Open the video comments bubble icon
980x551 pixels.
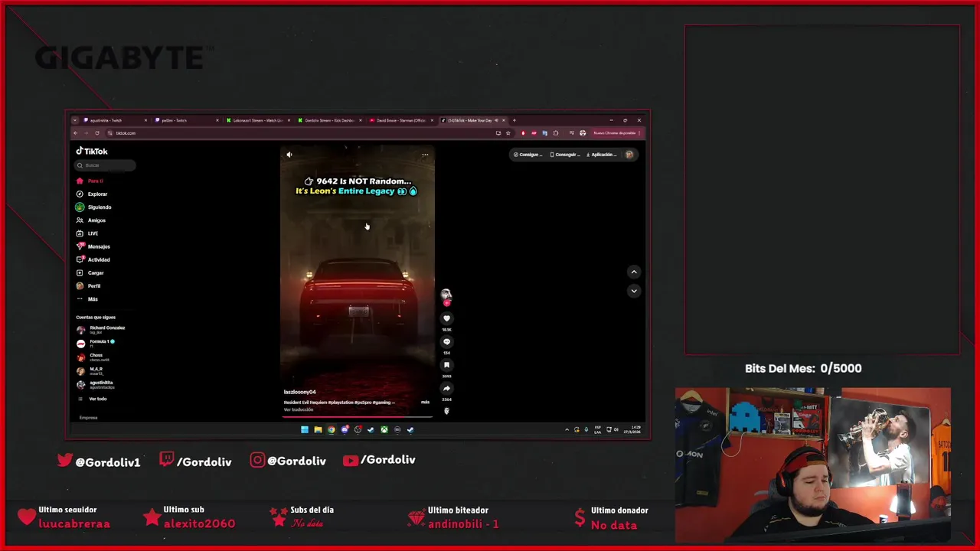pos(446,342)
